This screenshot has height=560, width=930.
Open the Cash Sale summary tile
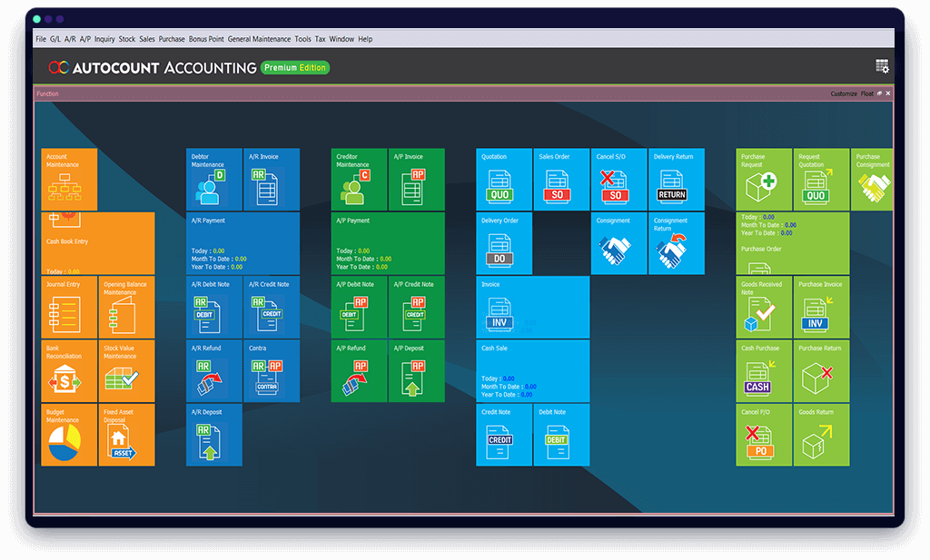[533, 370]
